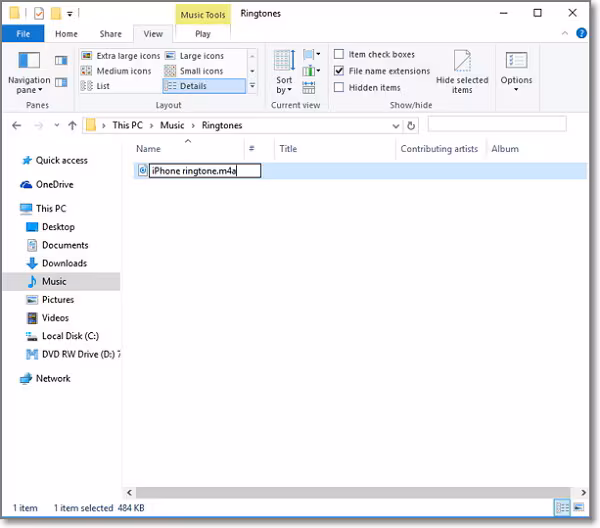
Task: Switch to details view status icon
Action: point(562,508)
